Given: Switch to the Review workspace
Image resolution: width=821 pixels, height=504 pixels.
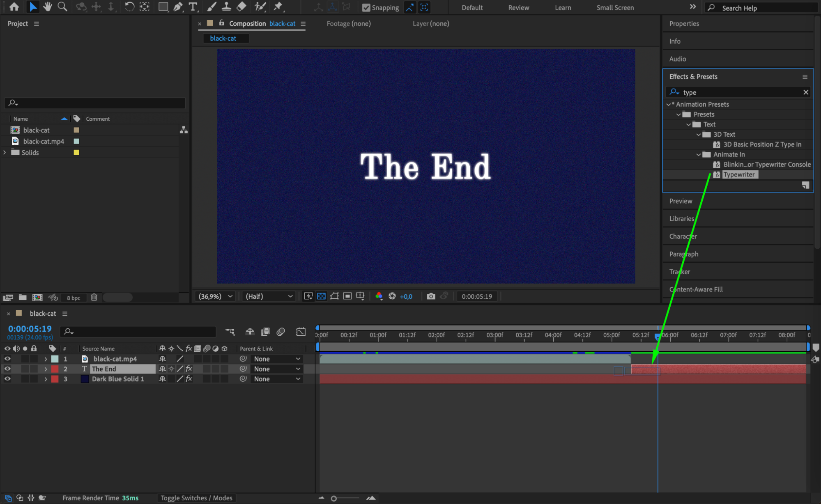Looking at the screenshot, I should [x=518, y=7].
